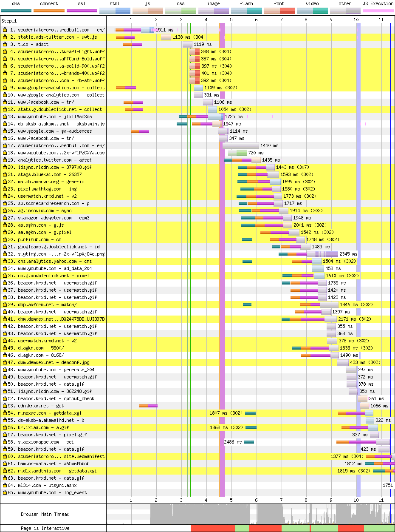Click the lock icon beside p.rfihub.com cm
The width and height of the screenshot is (395, 532).
click(5, 239)
